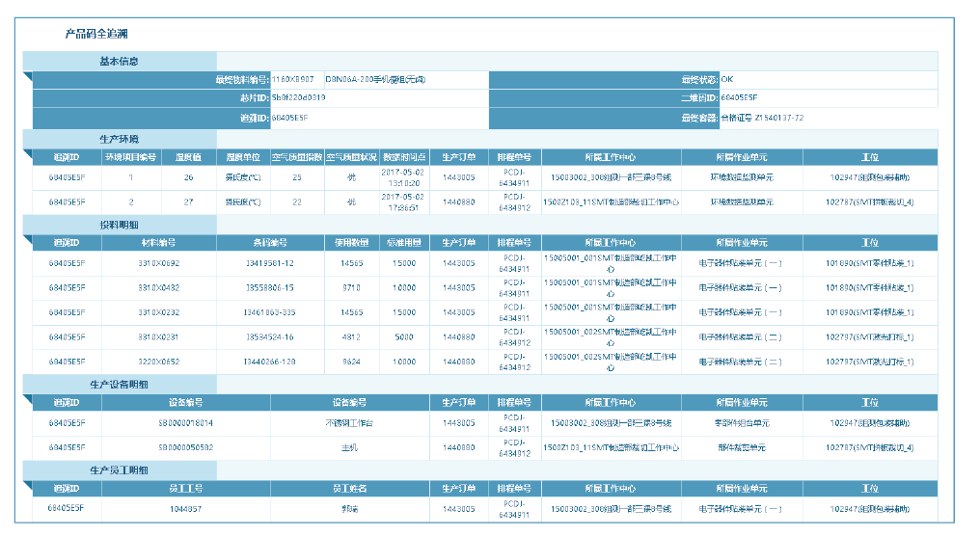980x537 pixels.
Task: Click the 最终物料编号 label
Action: pos(242,79)
